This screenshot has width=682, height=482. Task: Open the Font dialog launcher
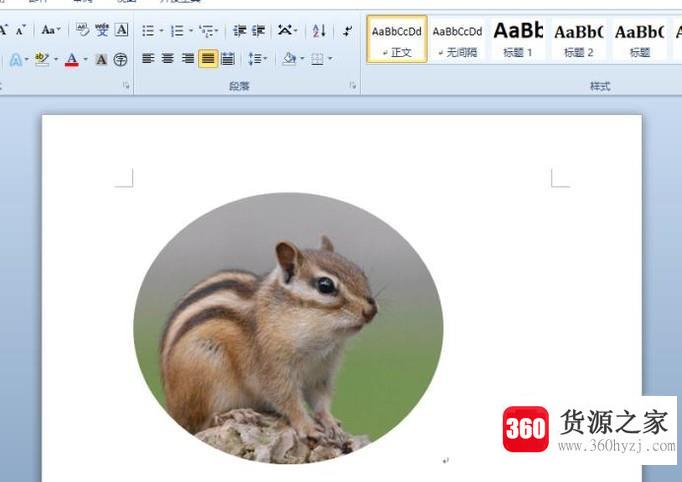tap(126, 86)
